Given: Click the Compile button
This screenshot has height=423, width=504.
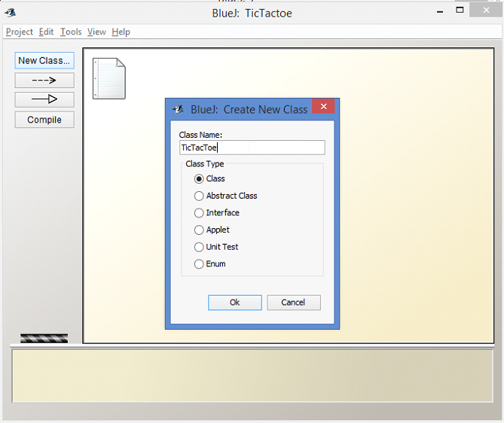Looking at the screenshot, I should coord(44,120).
